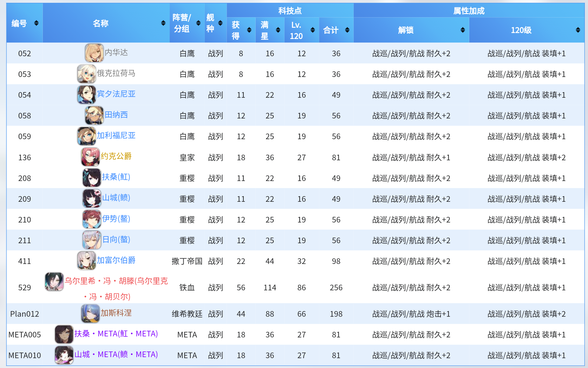Screen dimensions: 588x368
Task: Click the 山城(鲼) ship avatar icon
Action: point(92,198)
